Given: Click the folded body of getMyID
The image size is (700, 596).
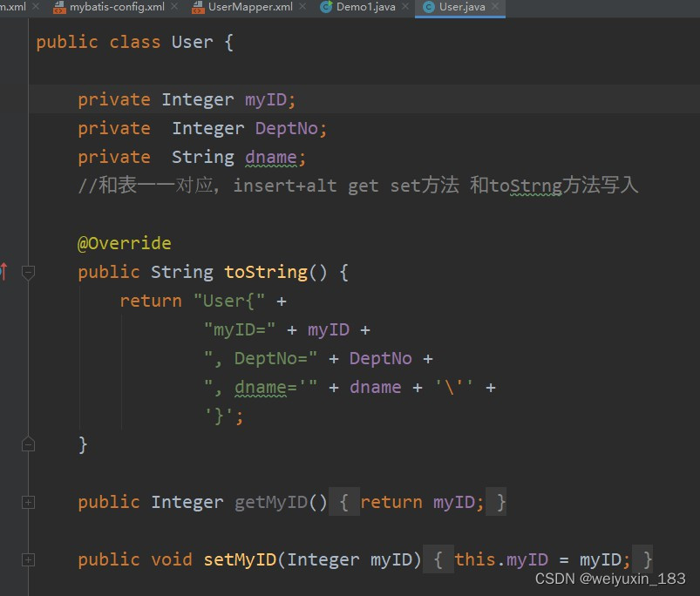Looking at the screenshot, I should [418, 502].
